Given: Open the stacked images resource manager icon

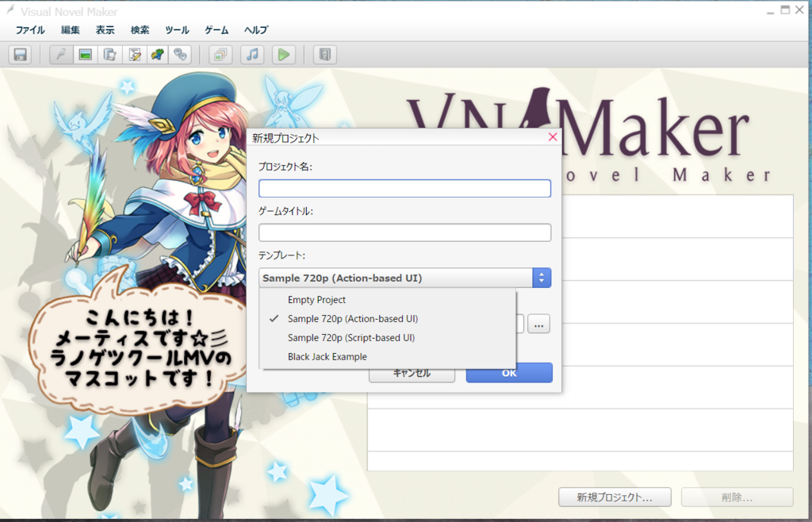Looking at the screenshot, I should coord(220,55).
